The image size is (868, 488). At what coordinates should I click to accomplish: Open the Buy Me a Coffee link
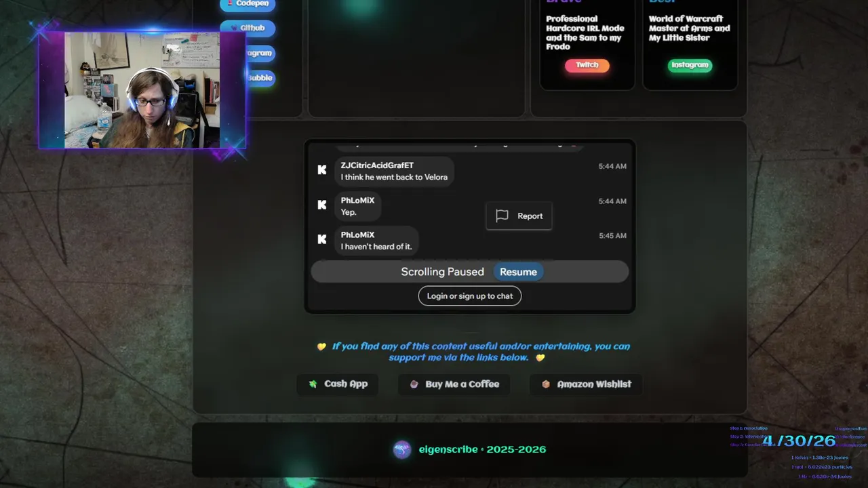[x=454, y=384]
